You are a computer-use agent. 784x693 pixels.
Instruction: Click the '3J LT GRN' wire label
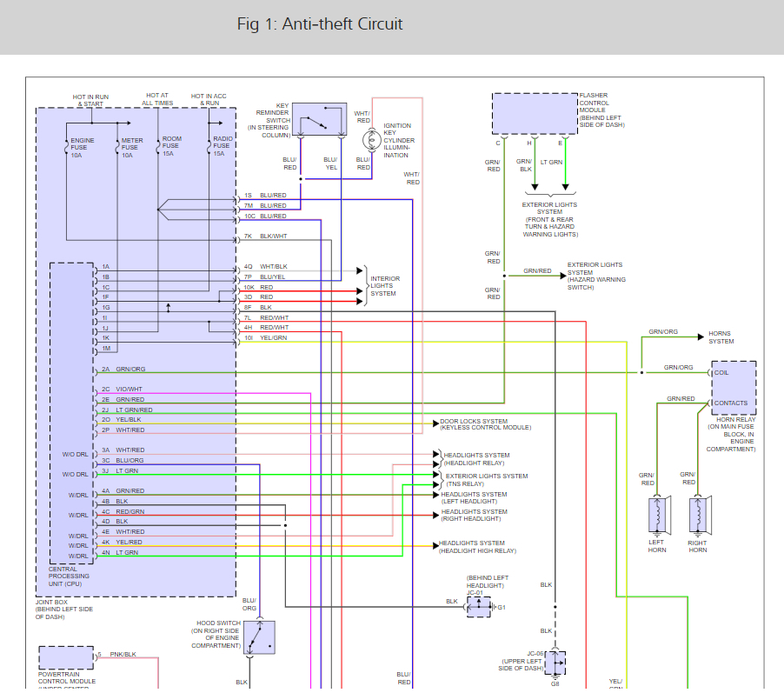tap(120, 470)
